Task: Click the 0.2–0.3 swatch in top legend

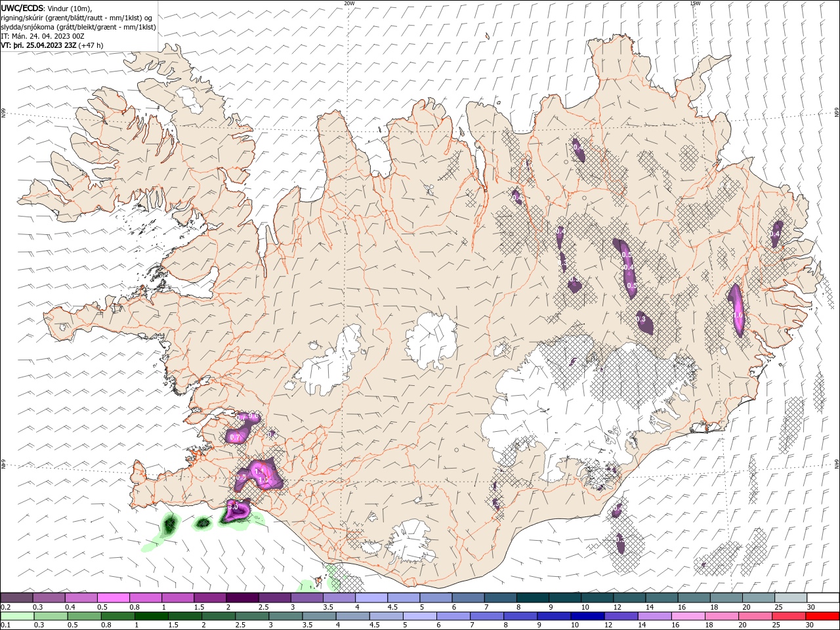Action: click(x=16, y=597)
